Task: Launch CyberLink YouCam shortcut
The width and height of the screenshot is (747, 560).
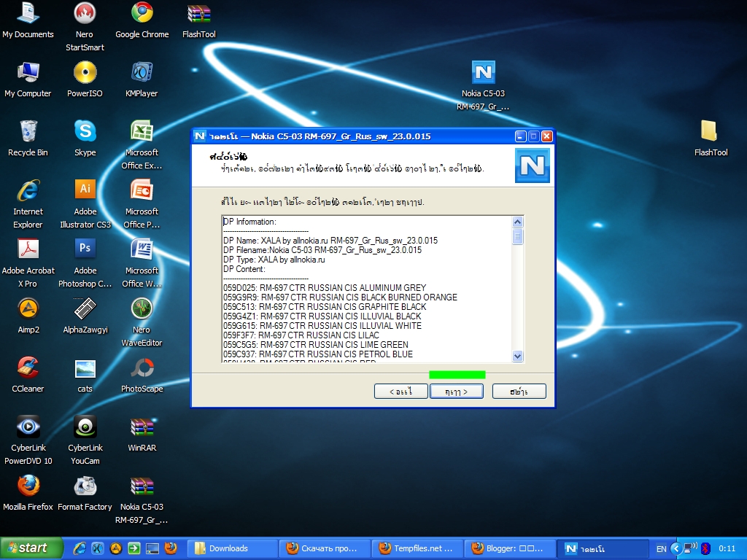Action: pos(85,440)
